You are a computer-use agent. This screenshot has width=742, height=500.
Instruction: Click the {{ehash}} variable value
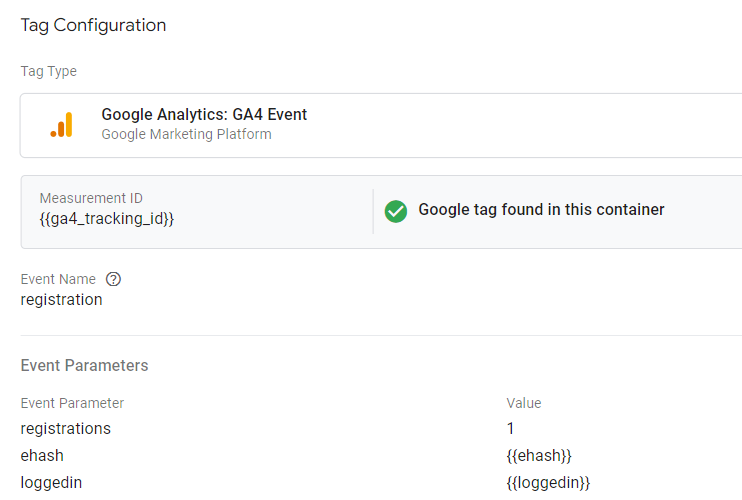(539, 455)
